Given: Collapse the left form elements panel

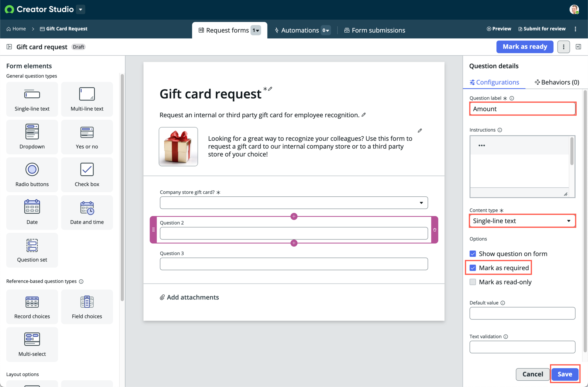Looking at the screenshot, I should tap(9, 47).
